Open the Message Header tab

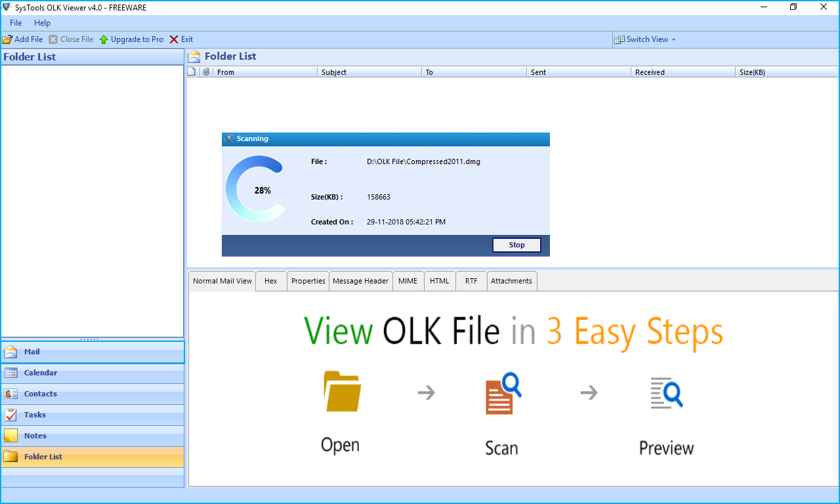point(361,281)
